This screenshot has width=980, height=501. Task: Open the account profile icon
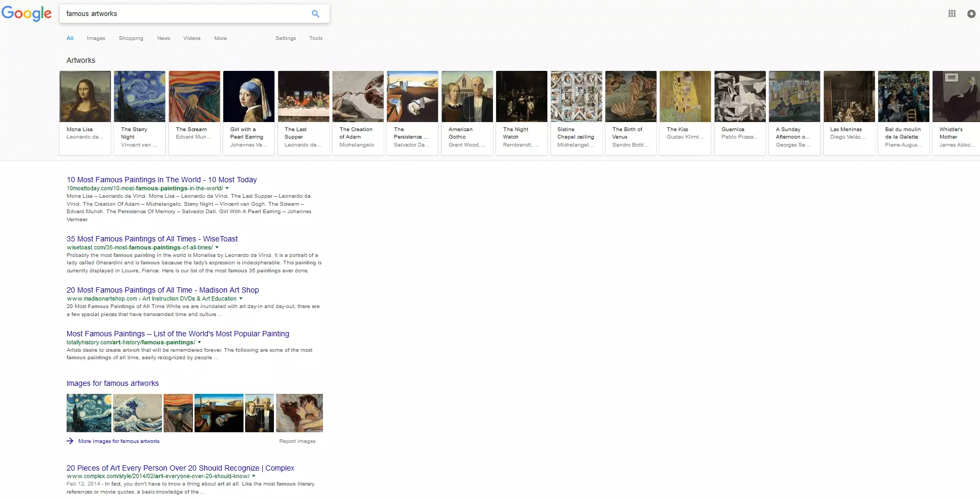tap(971, 14)
